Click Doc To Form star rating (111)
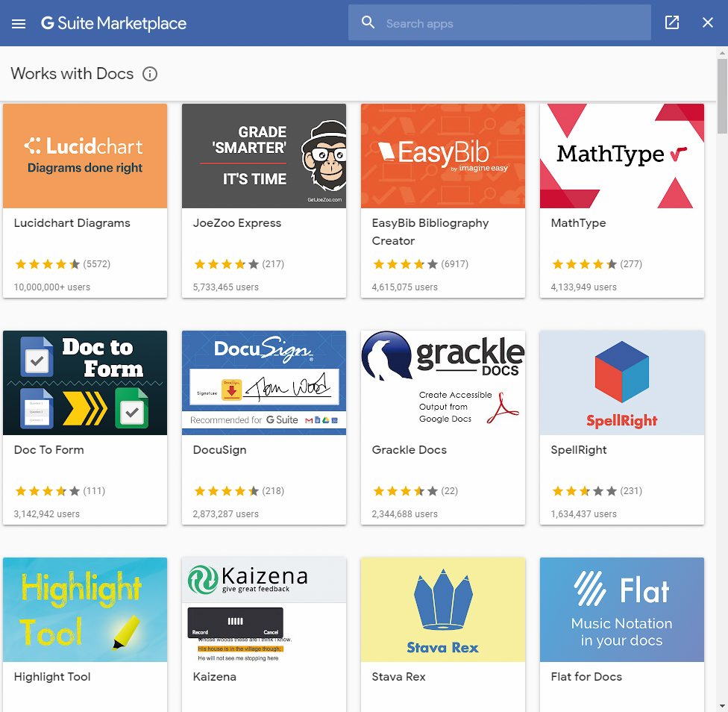The width and height of the screenshot is (728, 712). click(60, 491)
